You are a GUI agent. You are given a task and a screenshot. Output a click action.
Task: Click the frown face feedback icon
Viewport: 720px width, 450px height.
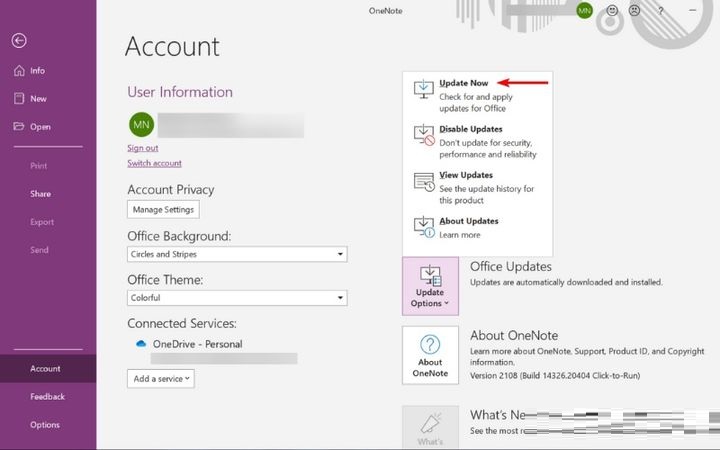[x=634, y=10]
